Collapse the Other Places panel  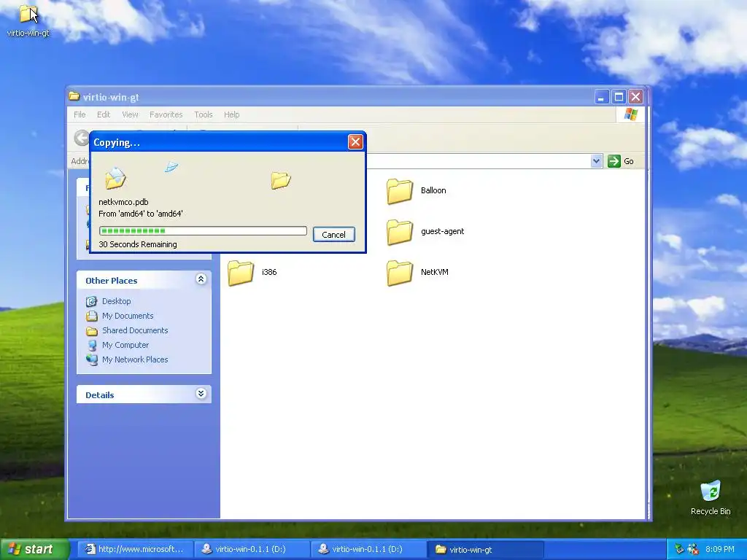point(201,279)
